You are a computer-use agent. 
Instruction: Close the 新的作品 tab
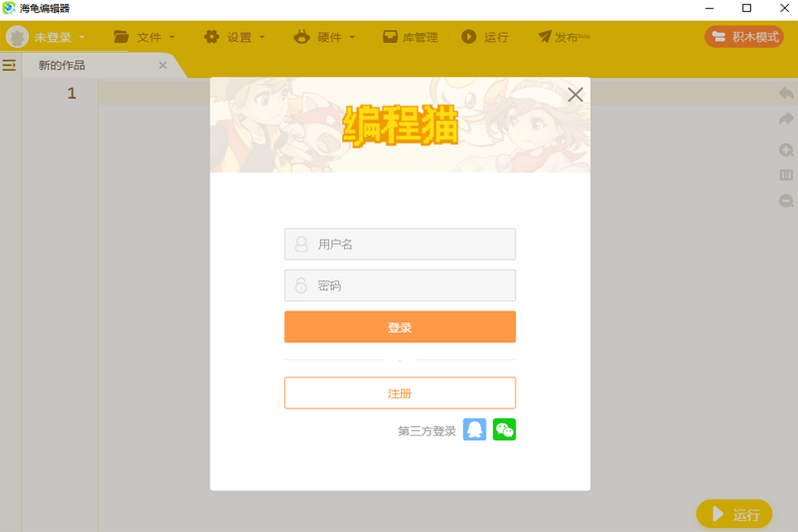click(163, 65)
